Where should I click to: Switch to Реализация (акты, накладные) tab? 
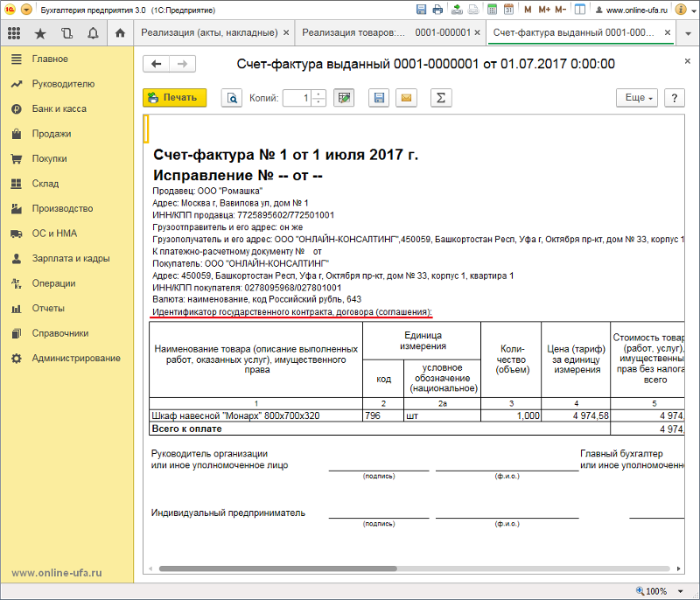click(x=209, y=32)
